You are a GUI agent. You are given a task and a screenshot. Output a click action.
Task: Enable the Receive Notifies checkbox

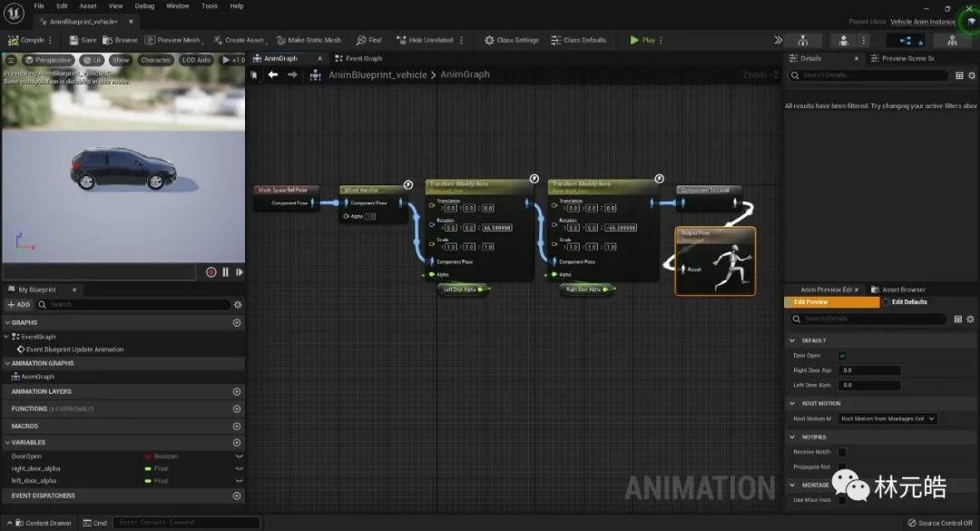coord(842,452)
